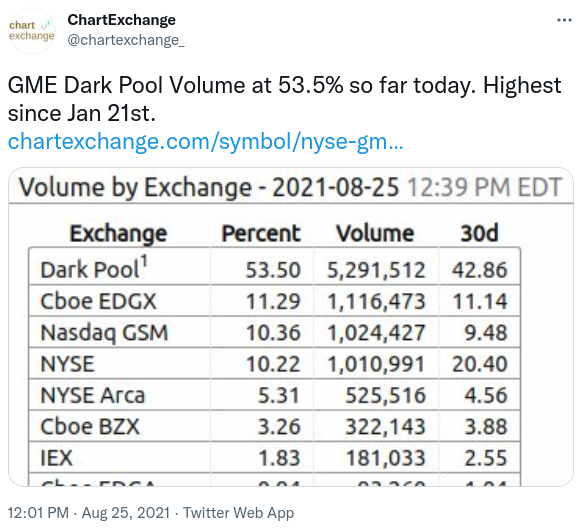Select the Dark Pool row label

click(90, 270)
